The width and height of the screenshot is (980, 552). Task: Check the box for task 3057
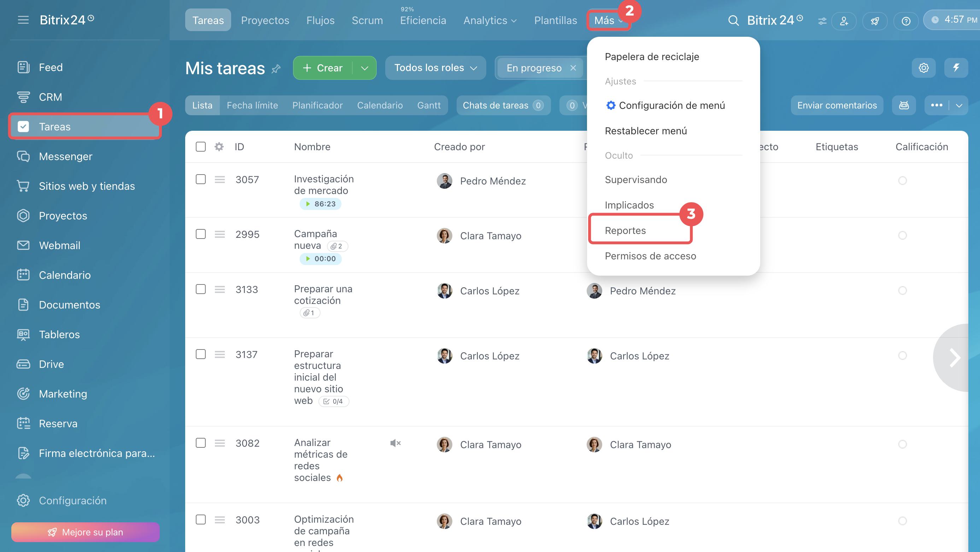(x=200, y=179)
